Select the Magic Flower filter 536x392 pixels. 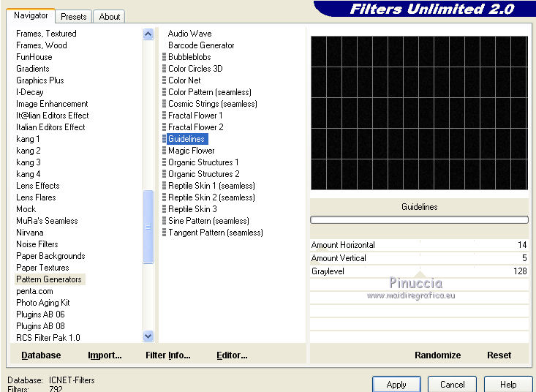[191, 151]
